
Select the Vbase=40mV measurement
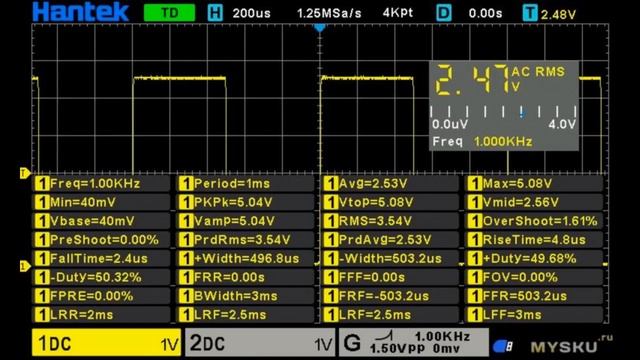click(101, 221)
